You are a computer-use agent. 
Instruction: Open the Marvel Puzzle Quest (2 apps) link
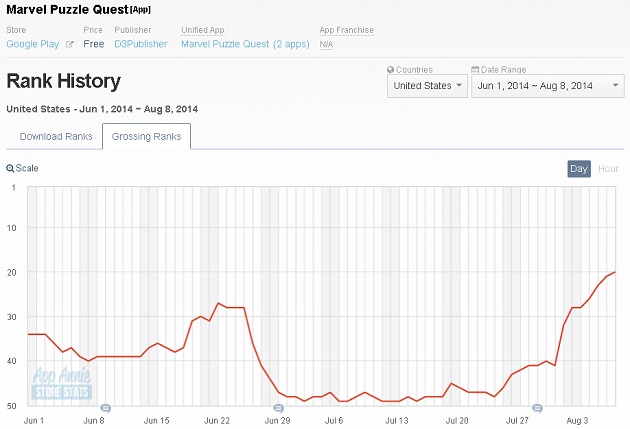coord(245,44)
